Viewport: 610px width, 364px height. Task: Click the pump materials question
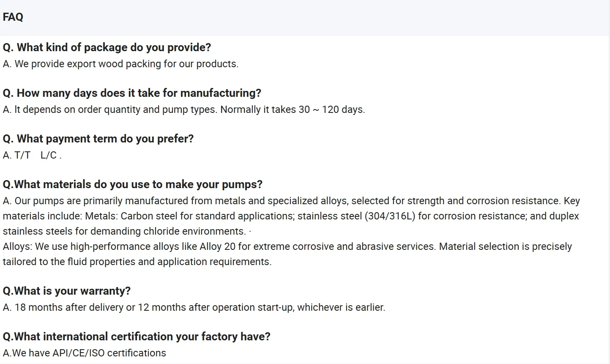tap(132, 184)
